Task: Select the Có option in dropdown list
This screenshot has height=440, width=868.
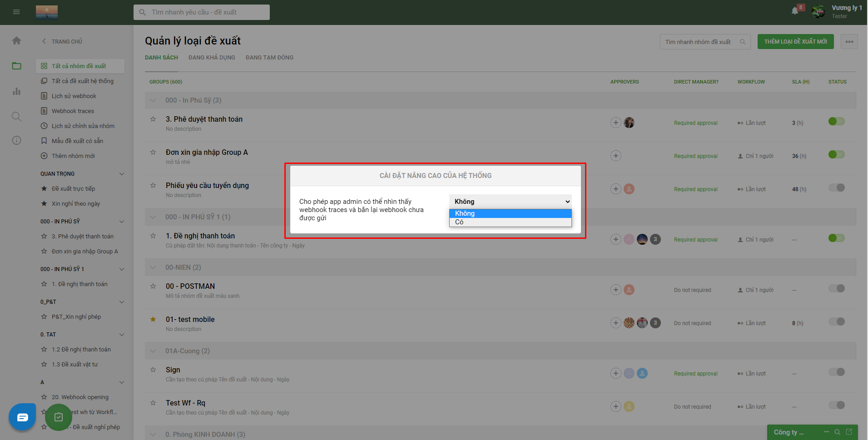Action: (x=510, y=222)
